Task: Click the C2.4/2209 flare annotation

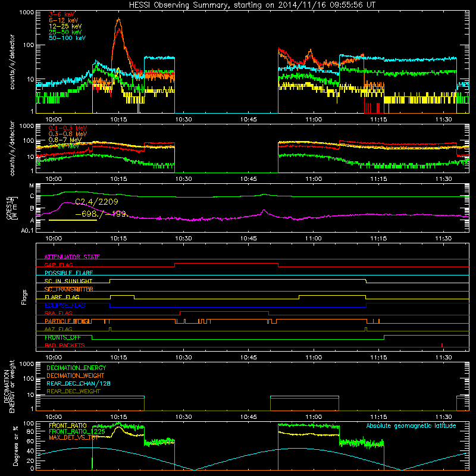Action: pyautogui.click(x=96, y=202)
